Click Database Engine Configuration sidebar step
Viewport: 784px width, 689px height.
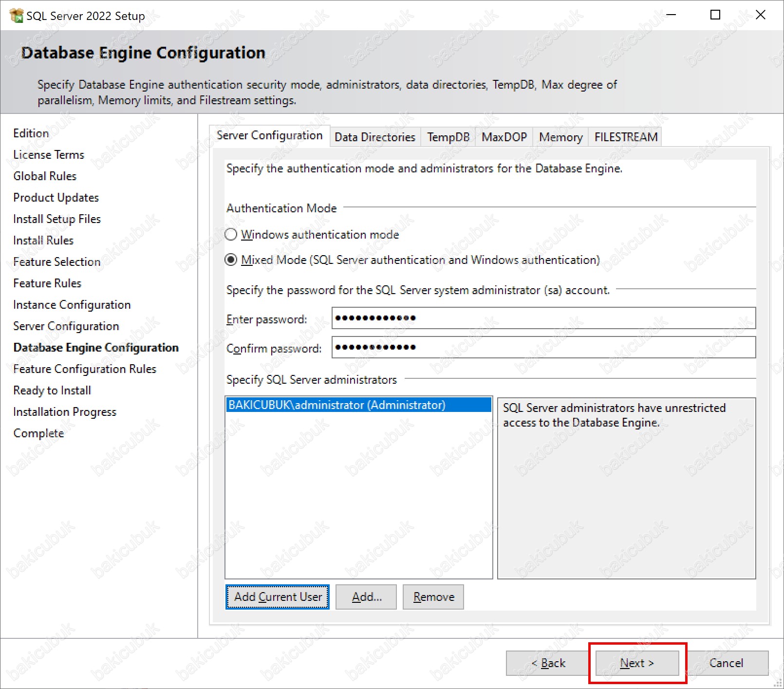point(96,348)
